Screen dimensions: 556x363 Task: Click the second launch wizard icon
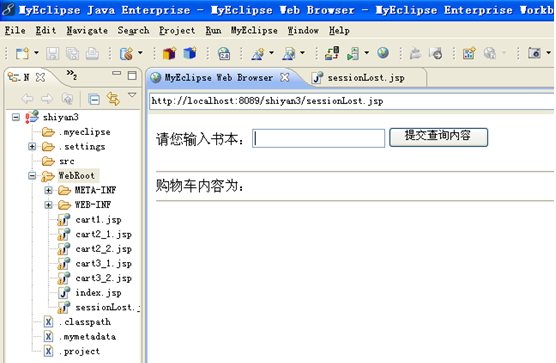289,54
